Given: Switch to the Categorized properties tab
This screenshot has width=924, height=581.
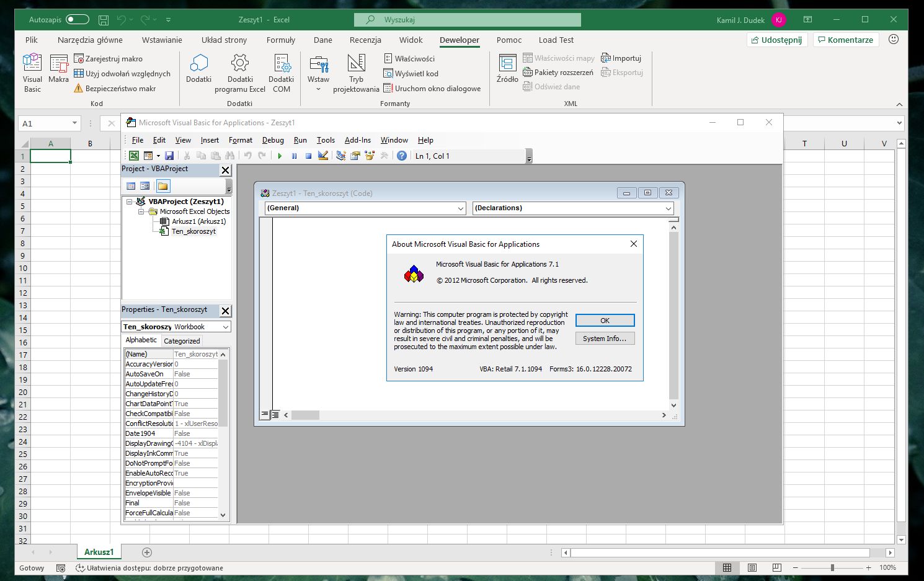Looking at the screenshot, I should 182,341.
